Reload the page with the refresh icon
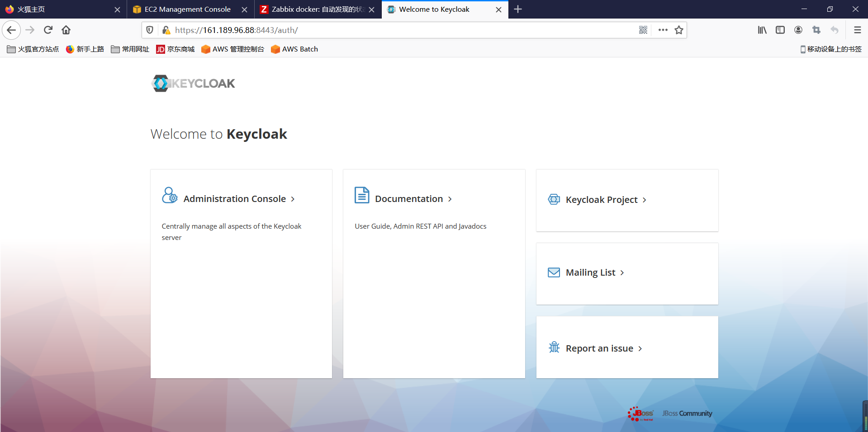Image resolution: width=868 pixels, height=432 pixels. pyautogui.click(x=48, y=30)
